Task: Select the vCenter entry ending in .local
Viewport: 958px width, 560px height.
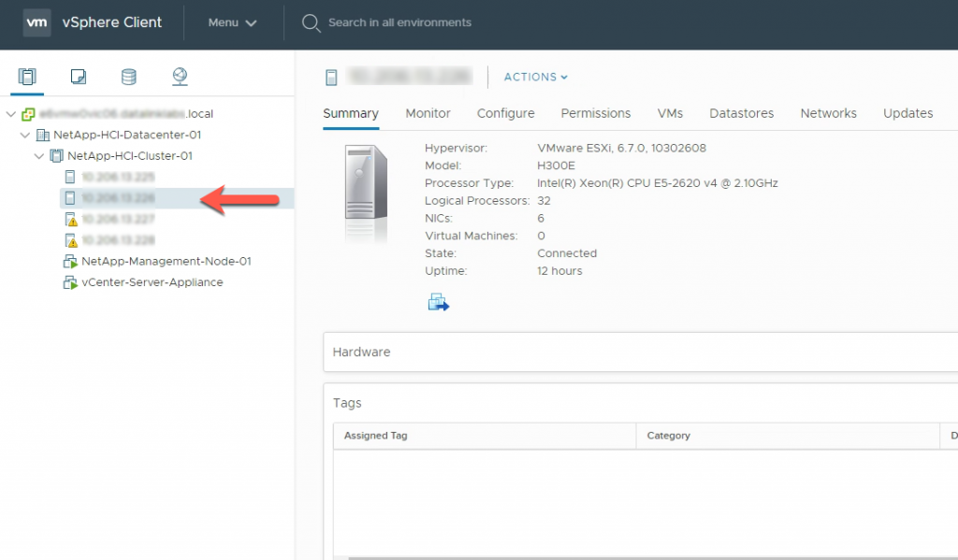Action: click(x=126, y=114)
